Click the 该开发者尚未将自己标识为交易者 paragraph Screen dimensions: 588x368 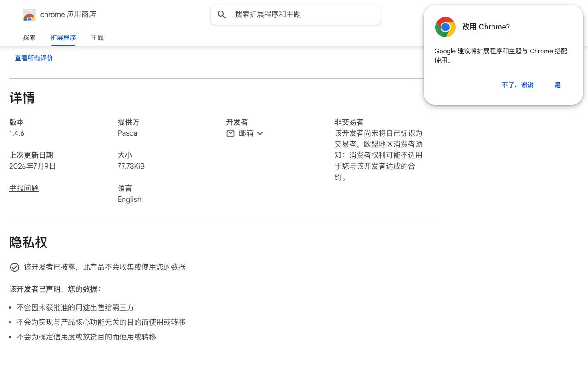(379, 155)
